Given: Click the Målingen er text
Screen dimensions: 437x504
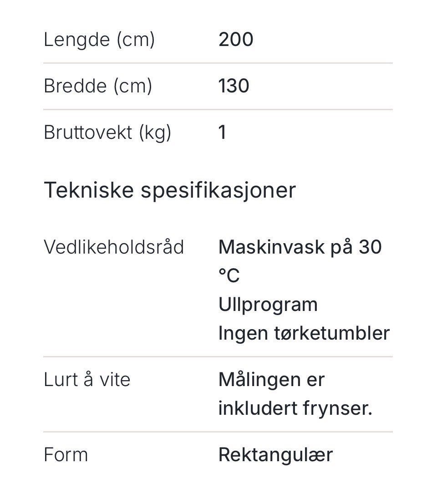Looking at the screenshot, I should click(271, 380).
